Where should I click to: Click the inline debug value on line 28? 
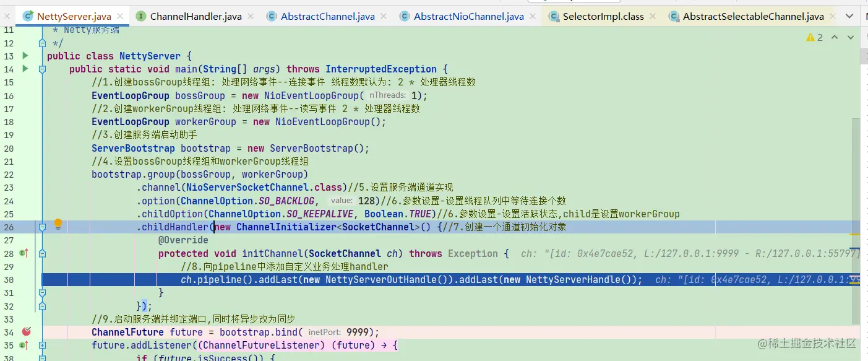click(690, 253)
